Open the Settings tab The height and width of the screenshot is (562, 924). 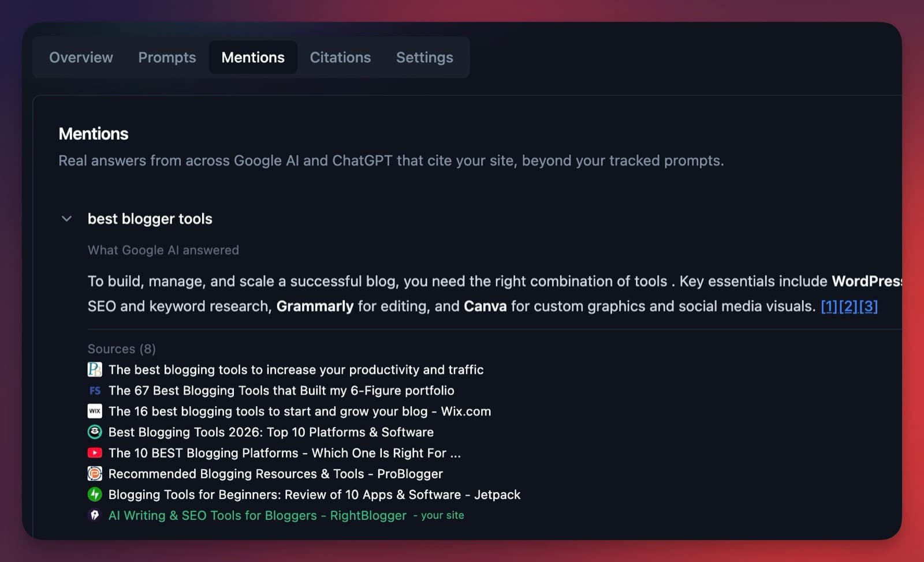click(424, 57)
